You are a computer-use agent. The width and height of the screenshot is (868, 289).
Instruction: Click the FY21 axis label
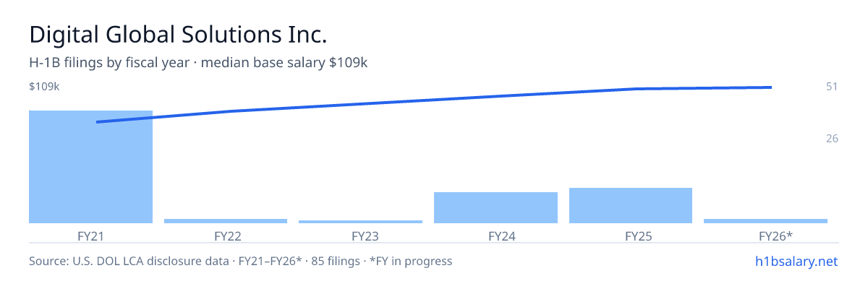click(x=91, y=236)
